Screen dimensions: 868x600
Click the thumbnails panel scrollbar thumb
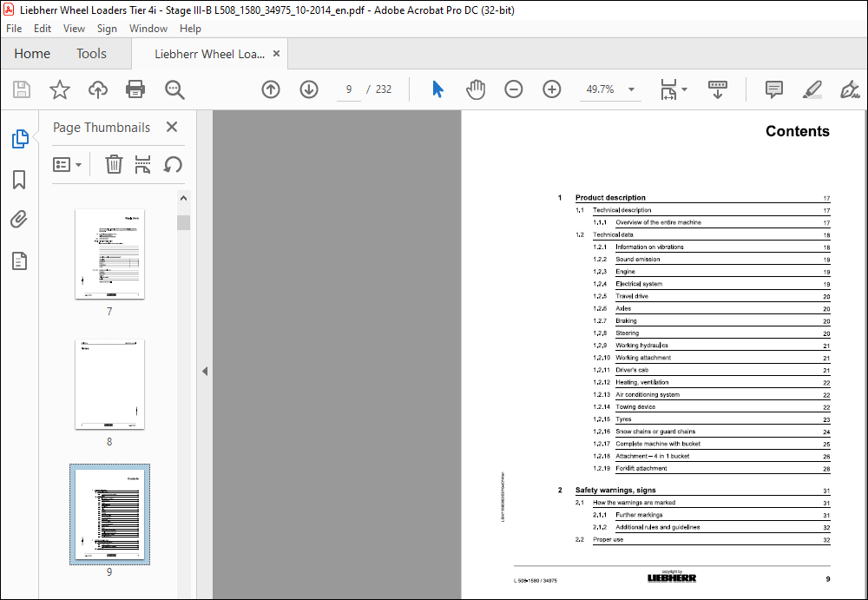click(184, 222)
